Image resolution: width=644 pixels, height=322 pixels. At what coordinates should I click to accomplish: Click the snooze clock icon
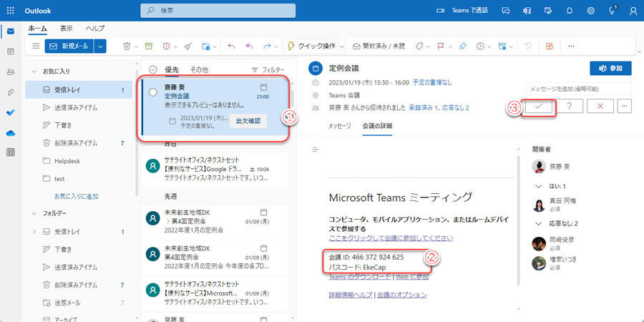480,47
